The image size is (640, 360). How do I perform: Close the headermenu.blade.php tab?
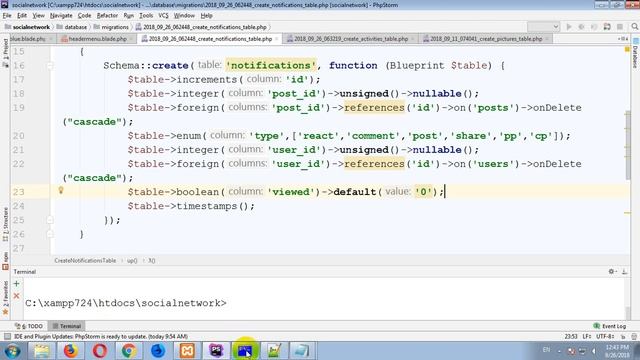coord(131,39)
